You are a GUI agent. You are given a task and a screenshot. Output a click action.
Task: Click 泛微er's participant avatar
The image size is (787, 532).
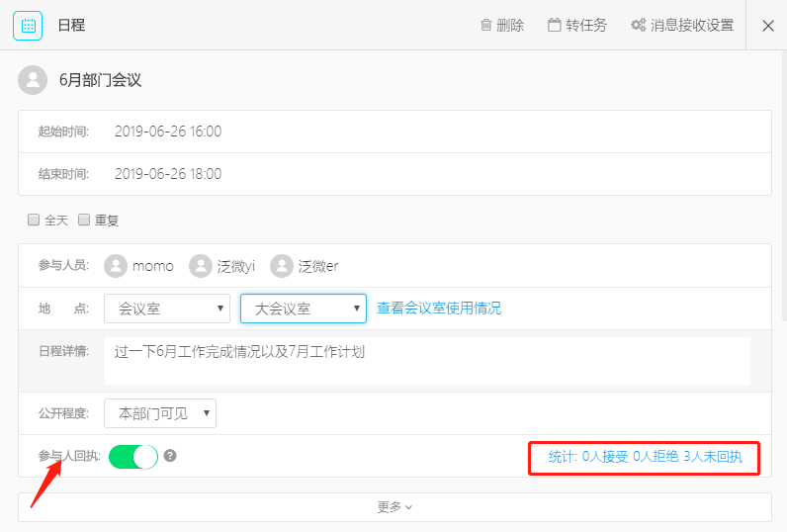point(282,265)
